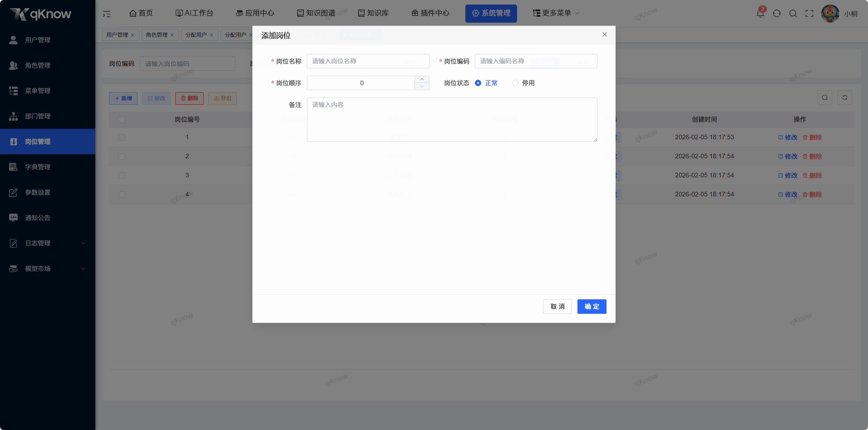Screen dimensions: 868x430
Task: Click 修改 for row 2
Action: (788, 156)
